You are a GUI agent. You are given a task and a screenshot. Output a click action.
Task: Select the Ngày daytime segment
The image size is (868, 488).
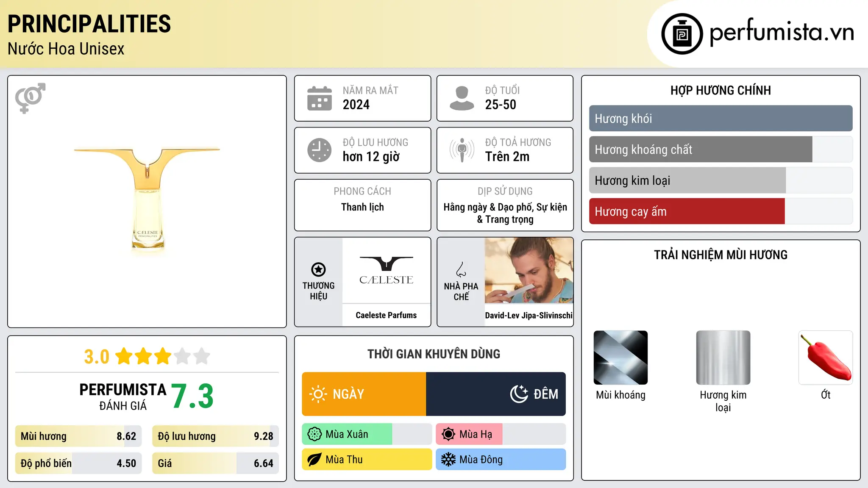point(364,394)
